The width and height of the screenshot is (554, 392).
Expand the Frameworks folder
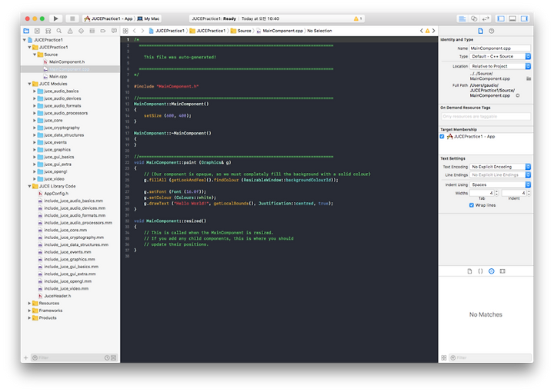click(29, 311)
